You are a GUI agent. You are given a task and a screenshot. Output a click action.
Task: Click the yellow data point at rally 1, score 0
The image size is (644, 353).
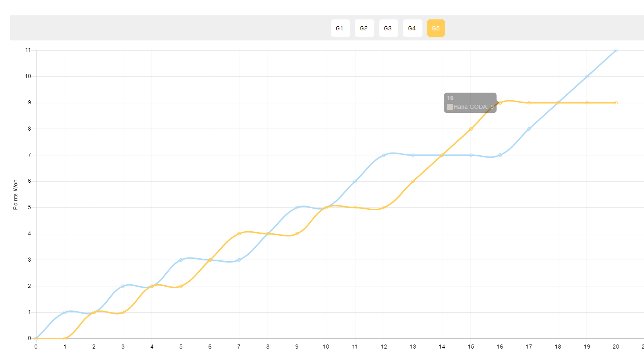(65, 338)
